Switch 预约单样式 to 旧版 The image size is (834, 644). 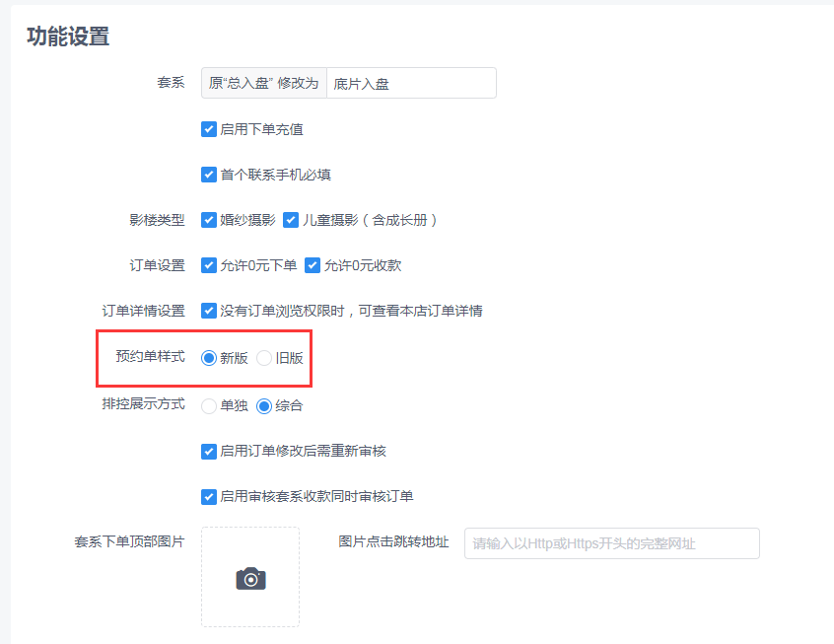263,359
